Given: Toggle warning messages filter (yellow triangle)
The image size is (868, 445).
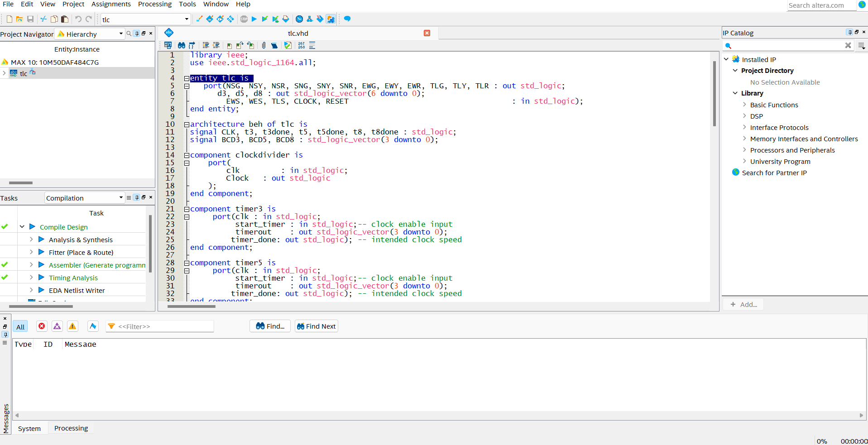Looking at the screenshot, I should pos(72,326).
